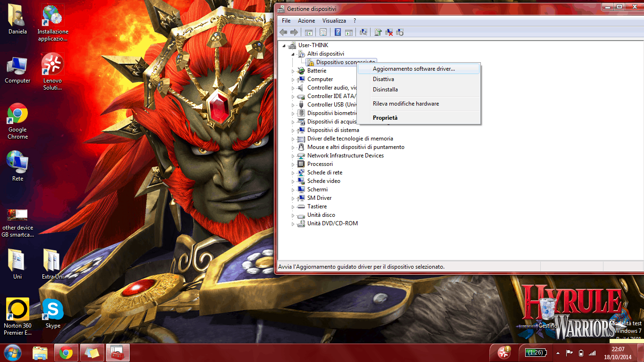Viewport: 644px width, 362px height.
Task: Click the status bar text 'Avvia l'Aggiornamento guidato driver'
Action: 361,267
